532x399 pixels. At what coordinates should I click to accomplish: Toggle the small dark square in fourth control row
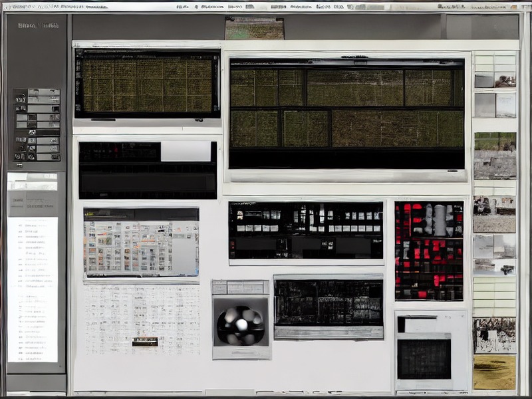(x=32, y=118)
